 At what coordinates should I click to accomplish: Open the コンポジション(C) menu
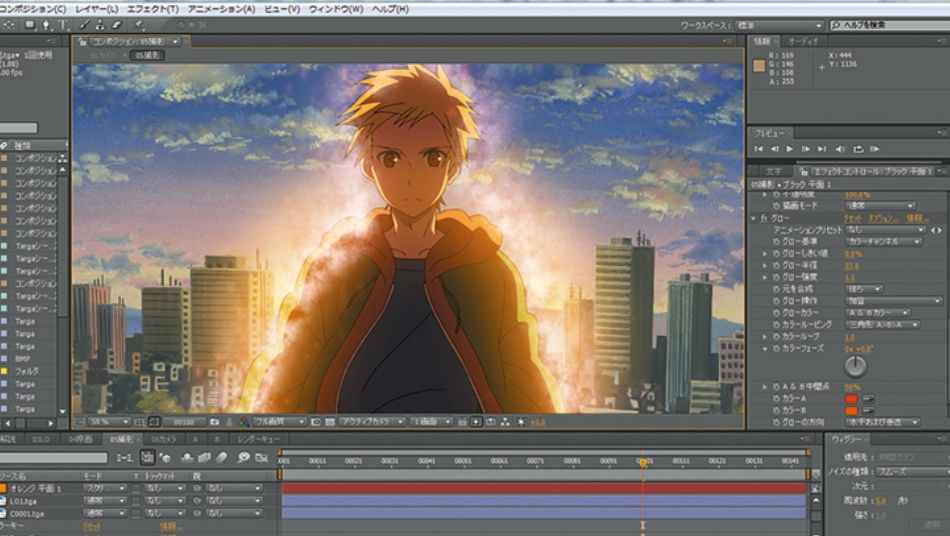click(32, 9)
